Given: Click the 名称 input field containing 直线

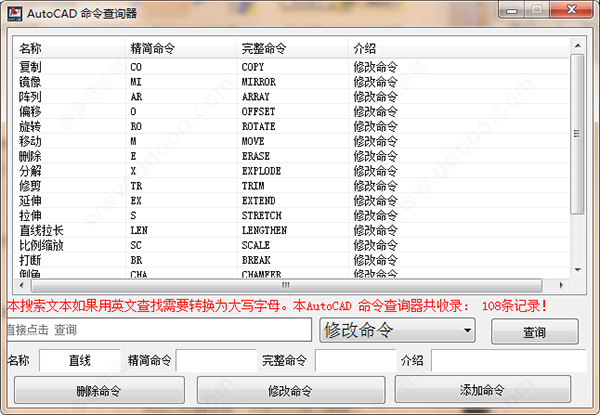Looking at the screenshot, I should coord(80,360).
